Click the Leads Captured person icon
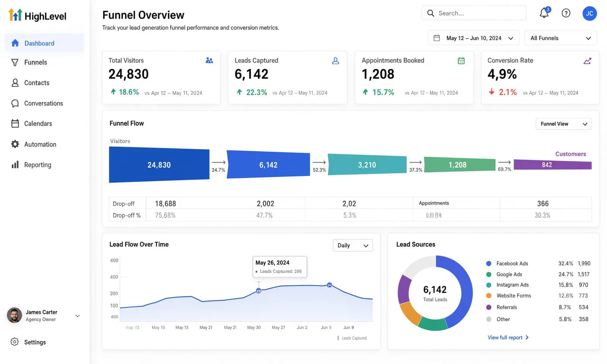The height and width of the screenshot is (364, 607). (335, 61)
